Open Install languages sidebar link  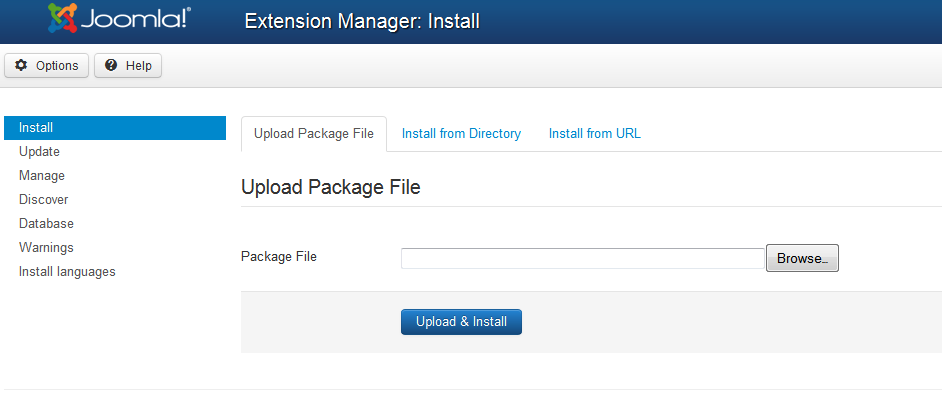[67, 272]
